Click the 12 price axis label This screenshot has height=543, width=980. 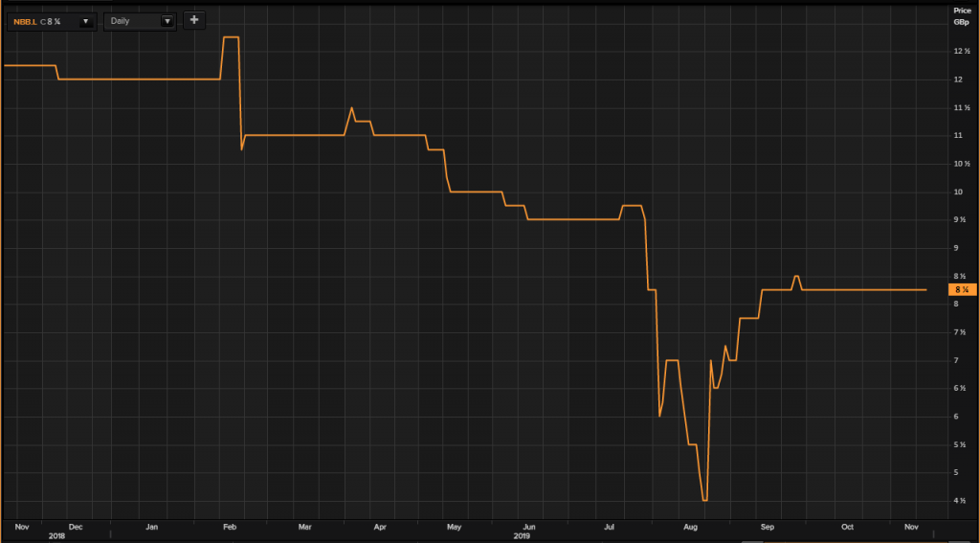(x=957, y=79)
